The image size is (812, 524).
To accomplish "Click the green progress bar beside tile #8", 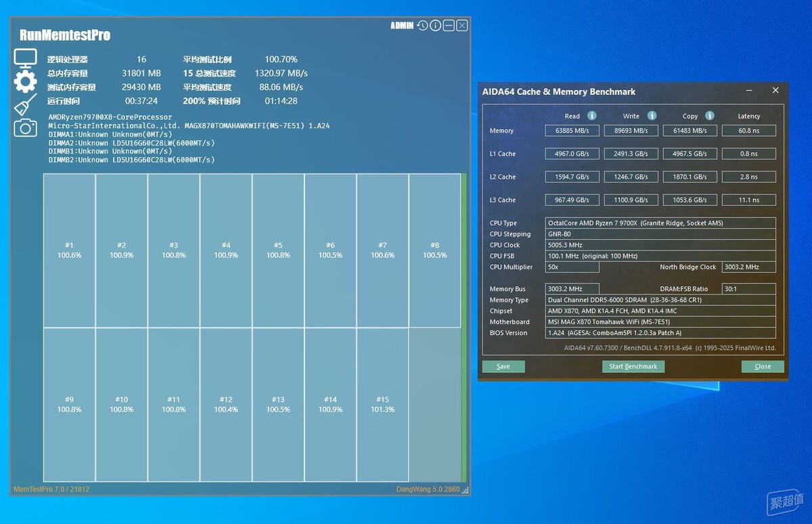I will [464, 328].
